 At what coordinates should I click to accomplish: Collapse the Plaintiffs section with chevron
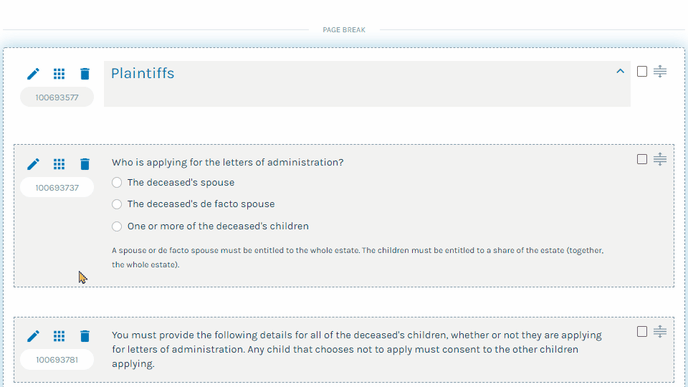[x=620, y=71]
